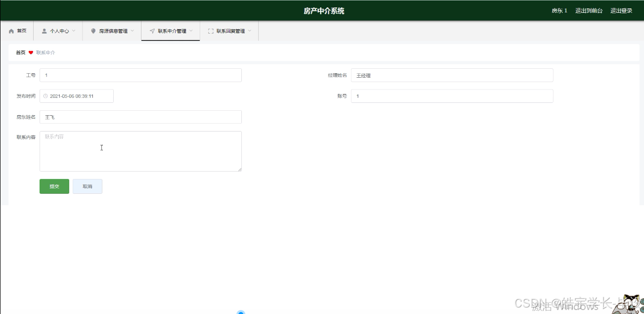644x314 pixels.
Task: Click the clock icon in 发布时间 field
Action: pyautogui.click(x=46, y=96)
